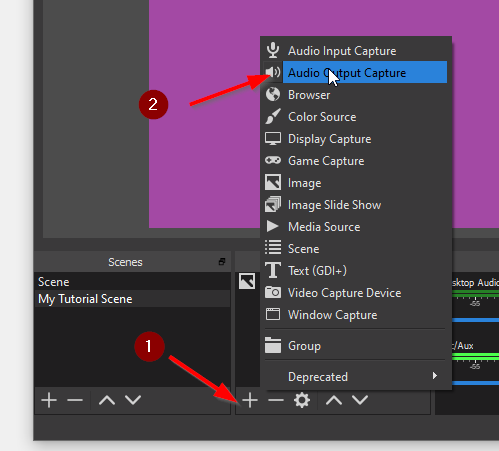
Task: Click the monitor icon for Display Capture
Action: tap(273, 138)
